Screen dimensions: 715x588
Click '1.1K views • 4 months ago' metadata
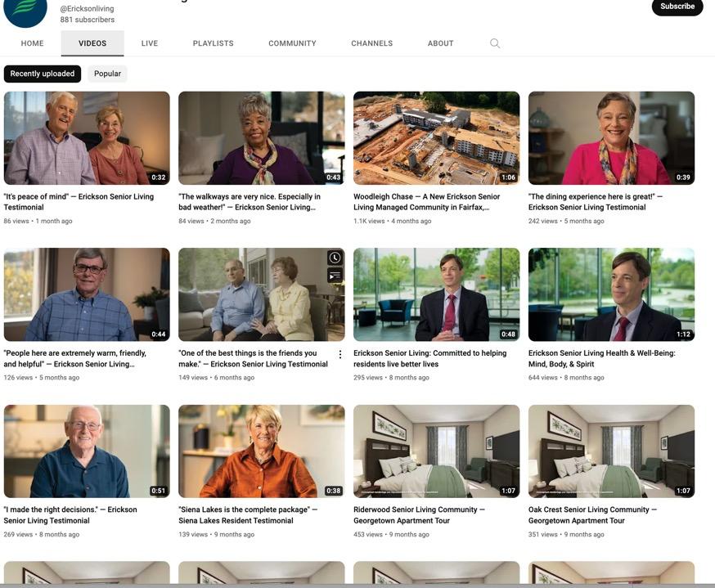tap(392, 221)
